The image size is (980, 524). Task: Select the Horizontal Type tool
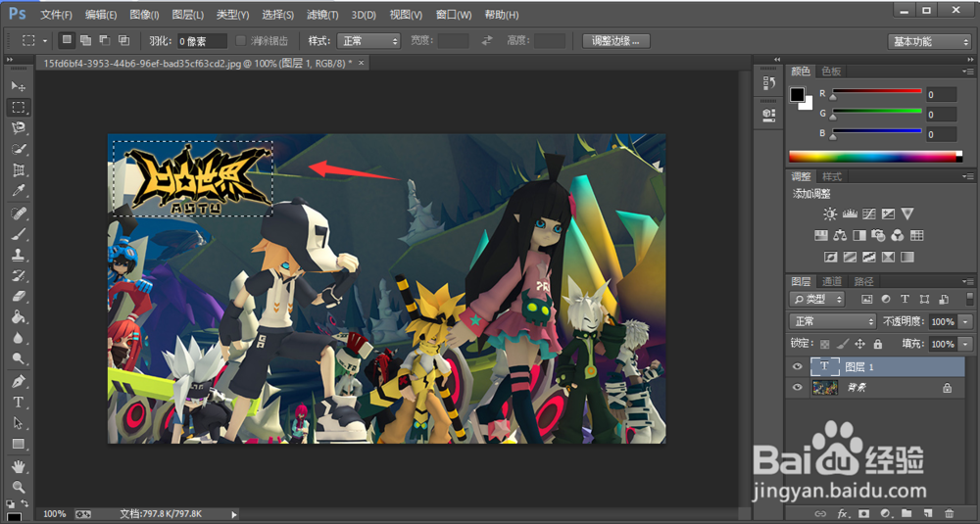[18, 403]
